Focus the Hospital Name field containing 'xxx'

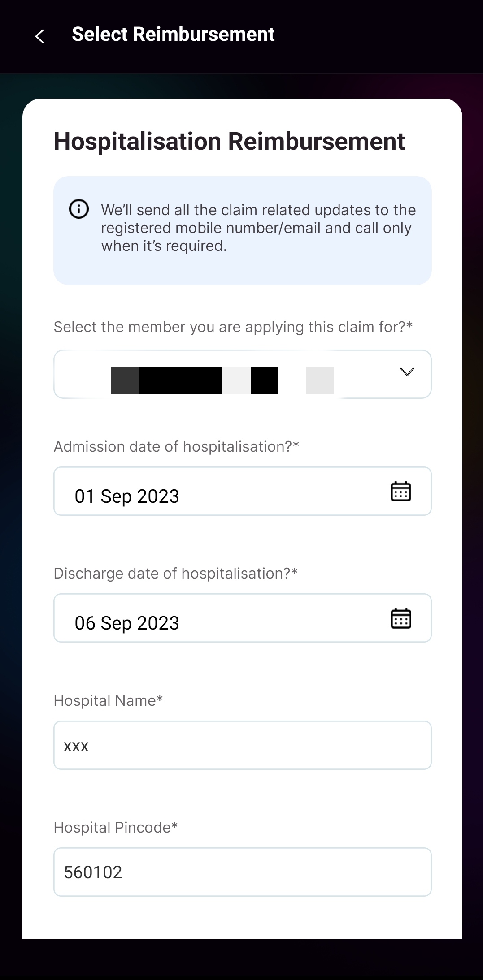[242, 745]
